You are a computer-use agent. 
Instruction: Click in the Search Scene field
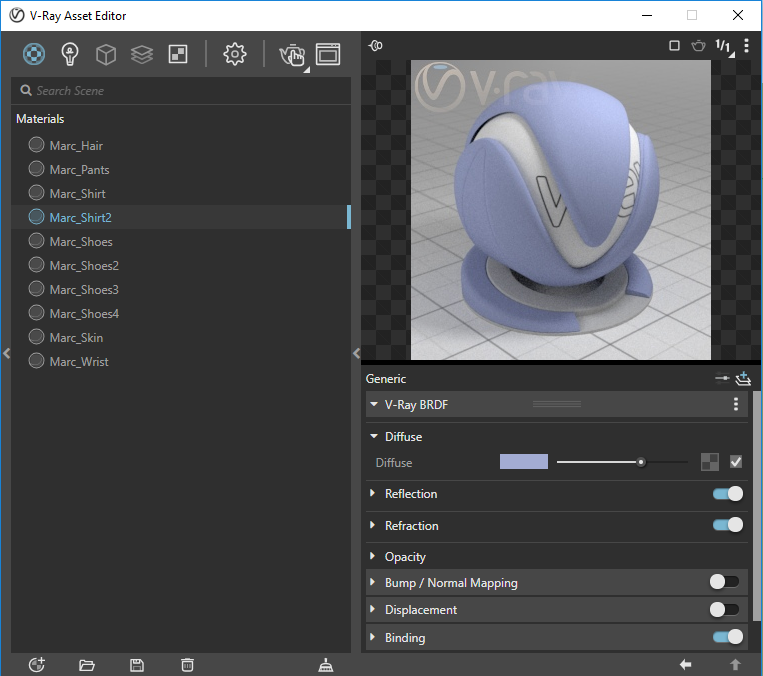point(181,91)
